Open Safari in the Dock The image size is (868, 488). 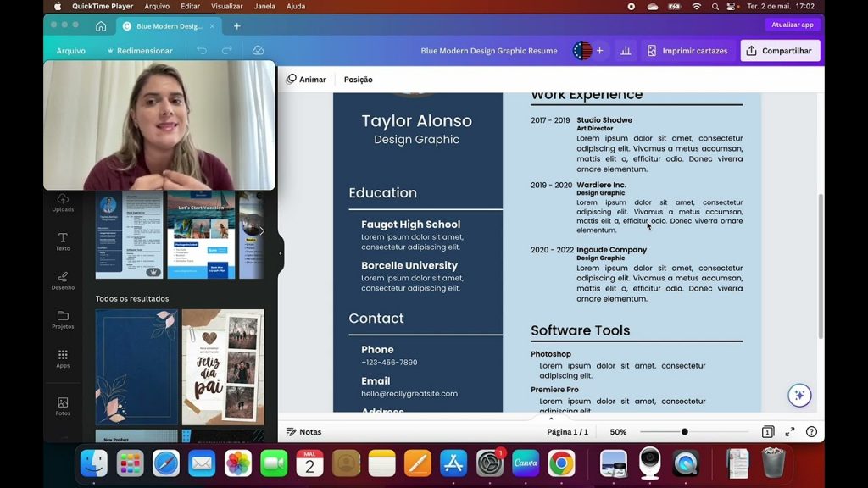(x=166, y=463)
